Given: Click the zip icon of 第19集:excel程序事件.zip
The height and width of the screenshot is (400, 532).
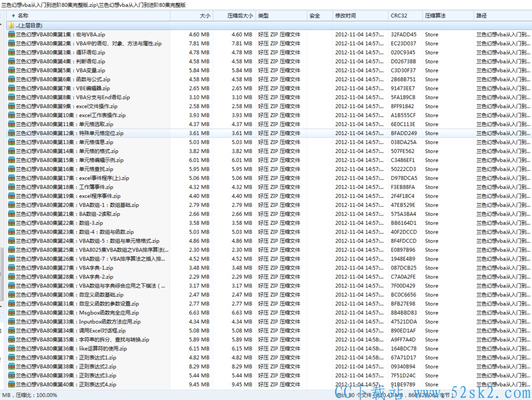Looking at the screenshot, I should click(x=11, y=196).
